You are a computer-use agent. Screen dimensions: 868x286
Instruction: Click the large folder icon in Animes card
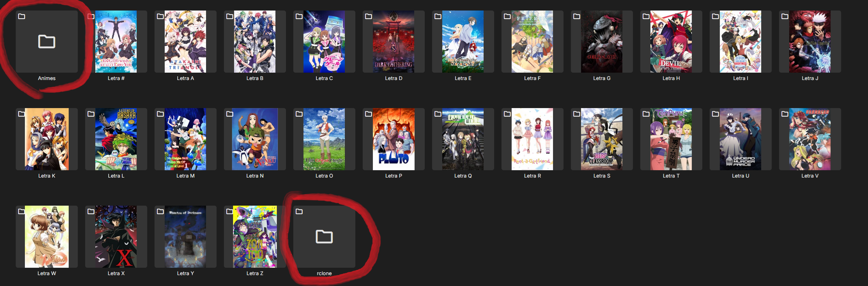click(x=47, y=41)
